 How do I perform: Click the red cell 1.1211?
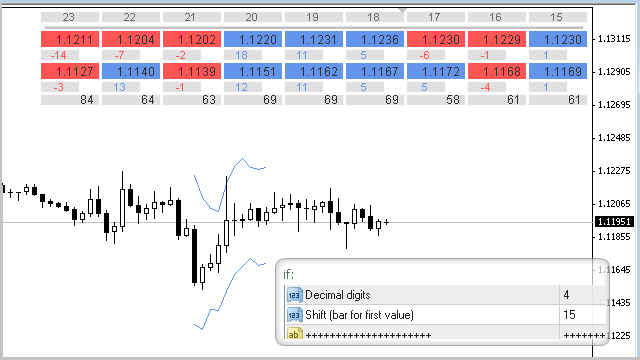[x=70, y=39]
